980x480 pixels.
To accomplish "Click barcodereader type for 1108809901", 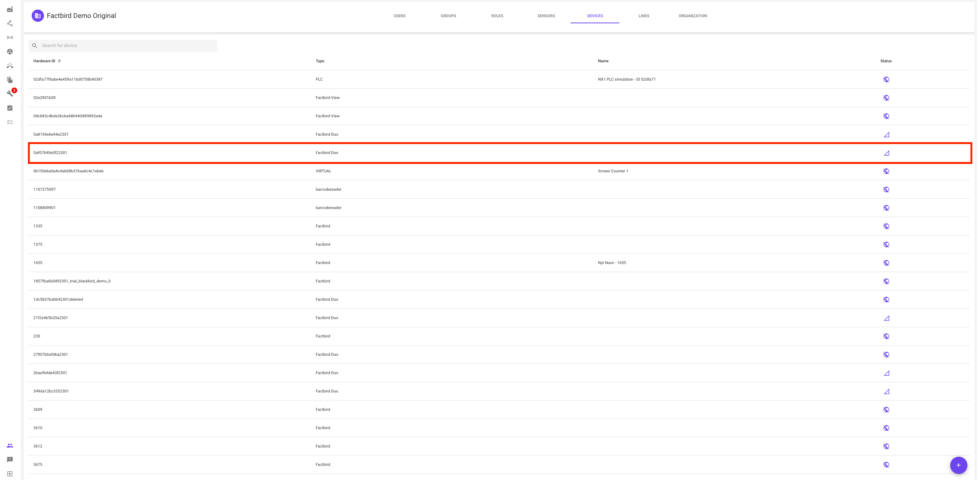I will 328,208.
